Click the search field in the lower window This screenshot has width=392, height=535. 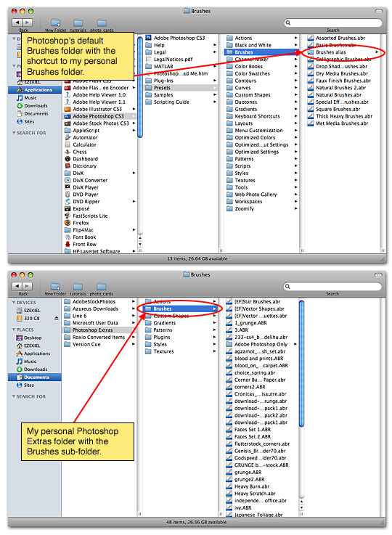coord(332,286)
